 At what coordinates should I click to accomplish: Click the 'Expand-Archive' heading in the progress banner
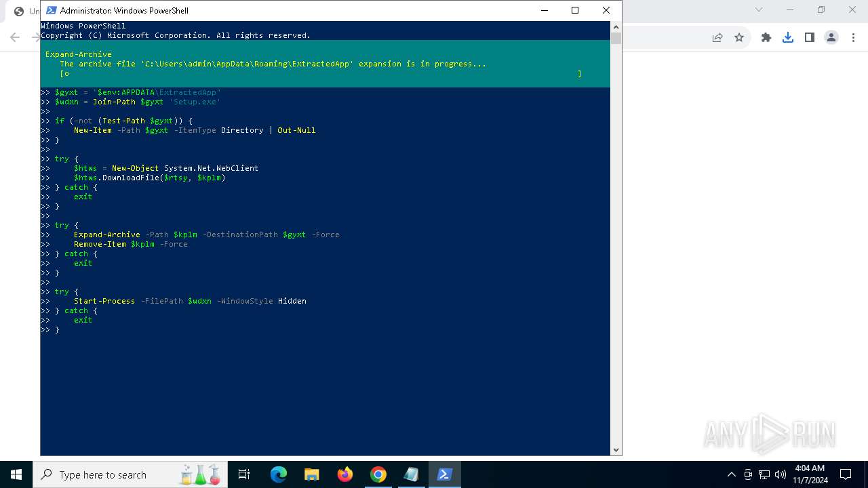pos(79,54)
